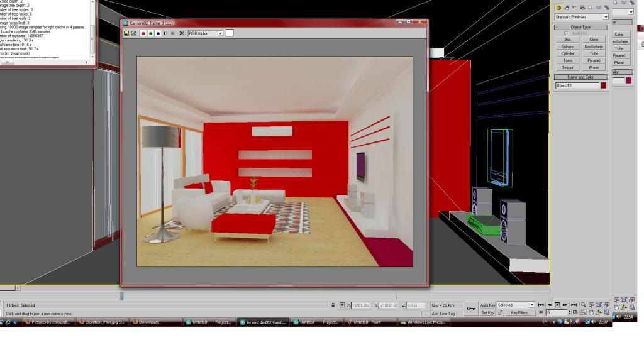
Task: Toggle the blue channel in render window
Action: click(x=157, y=33)
